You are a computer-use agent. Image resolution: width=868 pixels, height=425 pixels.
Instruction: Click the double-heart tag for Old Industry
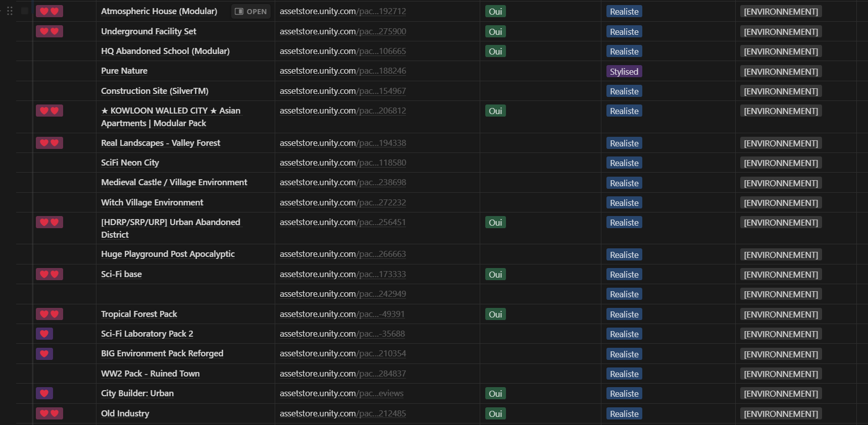[x=49, y=413]
